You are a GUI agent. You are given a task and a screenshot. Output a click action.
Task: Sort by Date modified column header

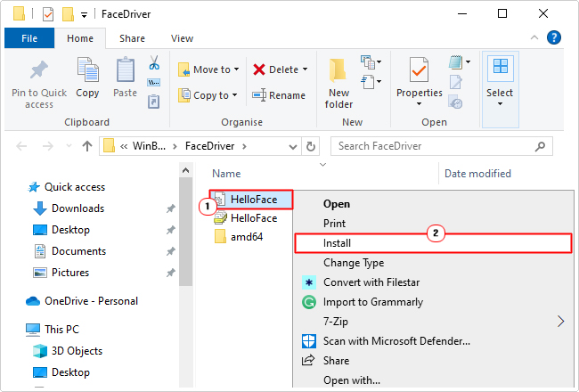tap(477, 174)
